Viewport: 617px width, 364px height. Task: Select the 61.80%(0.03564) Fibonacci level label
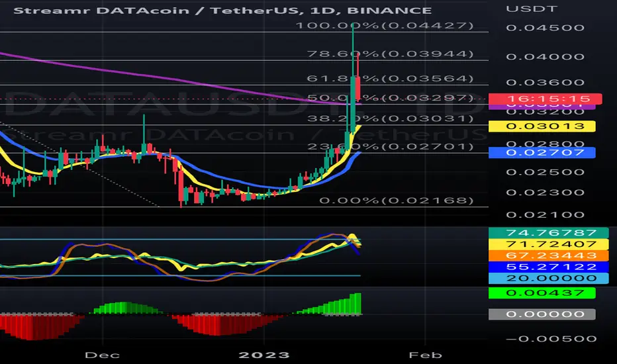[390, 79]
